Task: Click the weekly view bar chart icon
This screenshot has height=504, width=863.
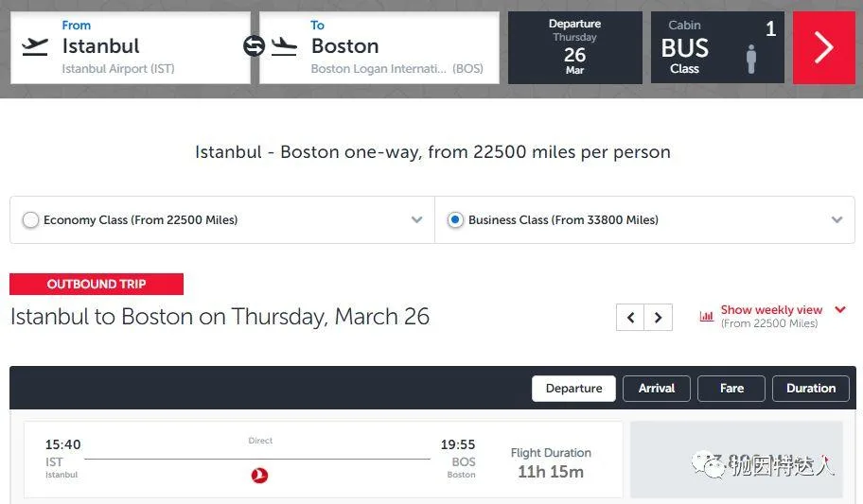Action: (x=706, y=317)
